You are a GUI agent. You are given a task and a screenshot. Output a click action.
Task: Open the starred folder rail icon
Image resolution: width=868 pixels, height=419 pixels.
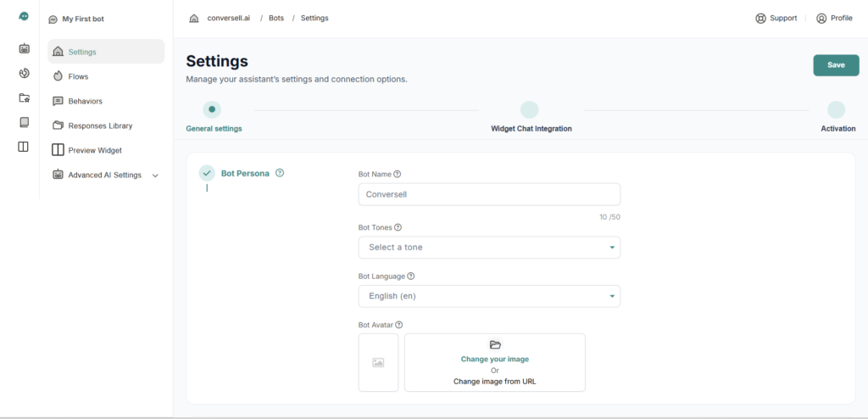click(x=24, y=98)
